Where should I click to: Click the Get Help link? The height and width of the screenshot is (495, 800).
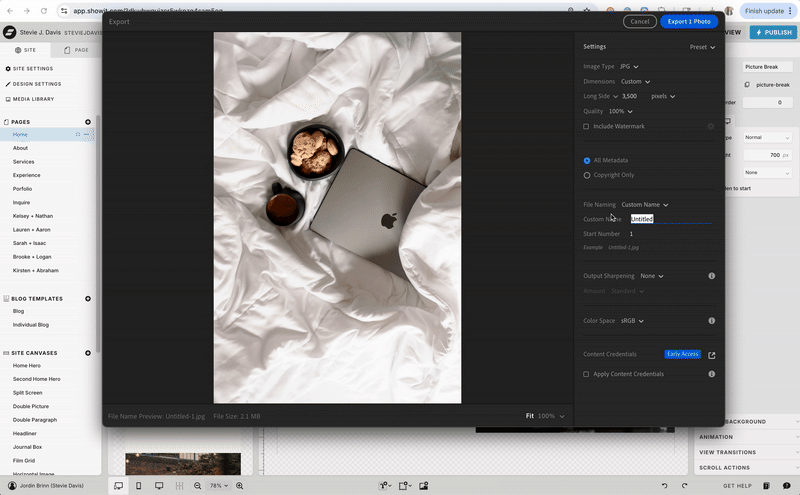pyautogui.click(x=737, y=486)
